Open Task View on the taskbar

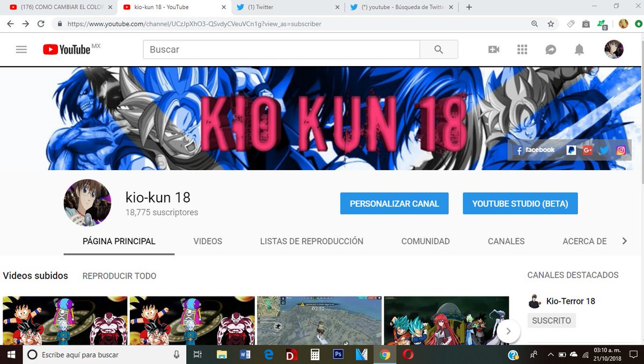[197, 354]
